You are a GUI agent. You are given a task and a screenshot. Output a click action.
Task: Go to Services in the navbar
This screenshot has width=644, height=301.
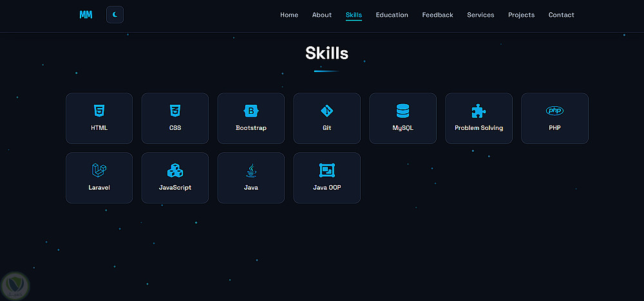[480, 15]
